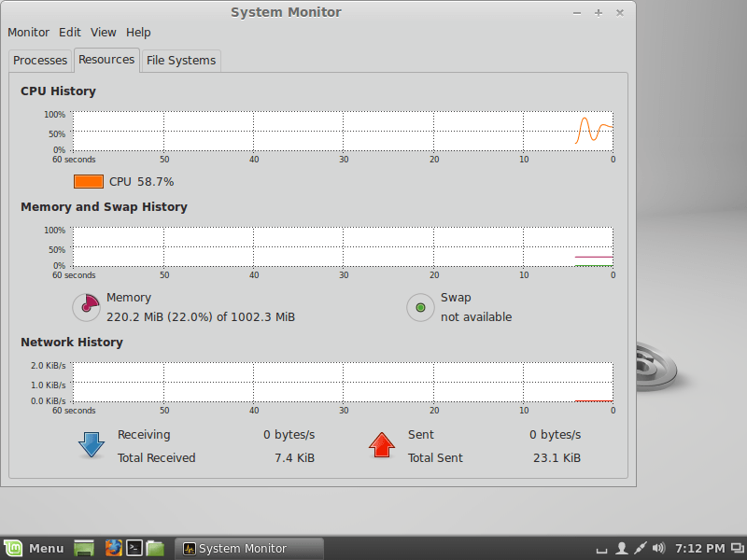Launch Firefox from the taskbar
The height and width of the screenshot is (560, 747).
(113, 548)
